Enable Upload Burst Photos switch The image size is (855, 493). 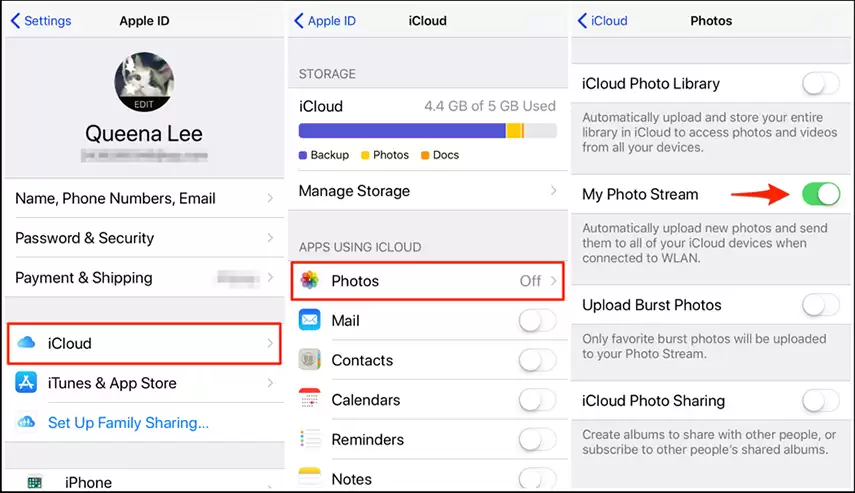821,305
